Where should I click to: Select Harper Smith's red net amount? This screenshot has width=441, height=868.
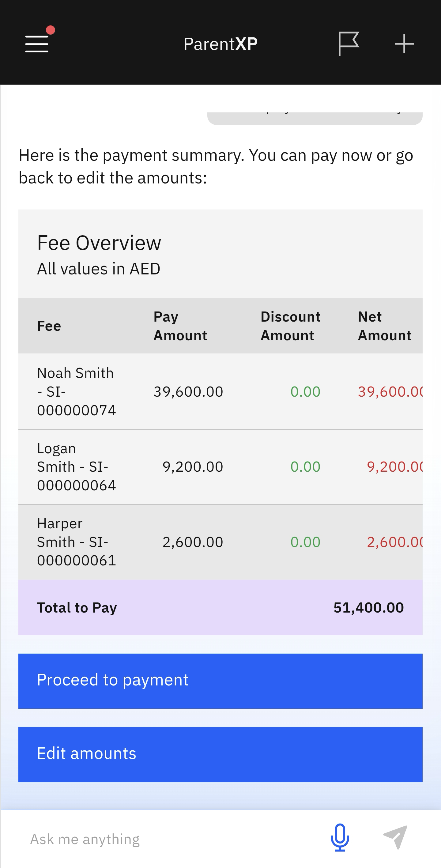point(394,542)
